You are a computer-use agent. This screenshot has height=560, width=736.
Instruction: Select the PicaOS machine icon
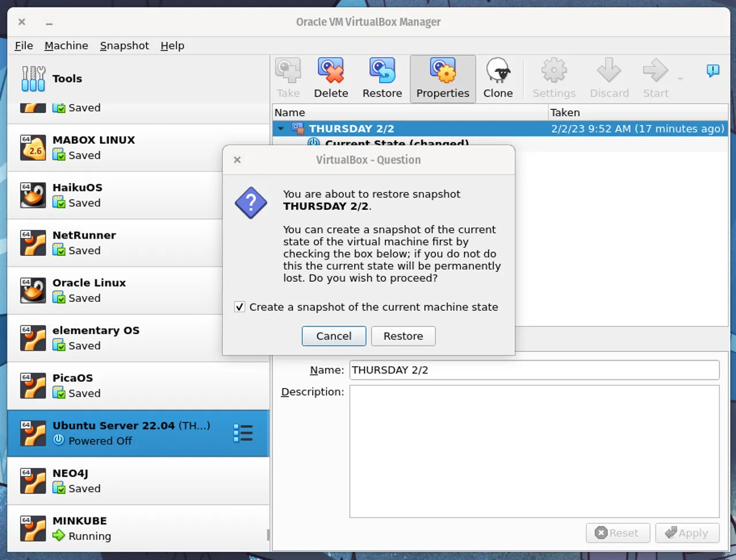[x=33, y=386]
